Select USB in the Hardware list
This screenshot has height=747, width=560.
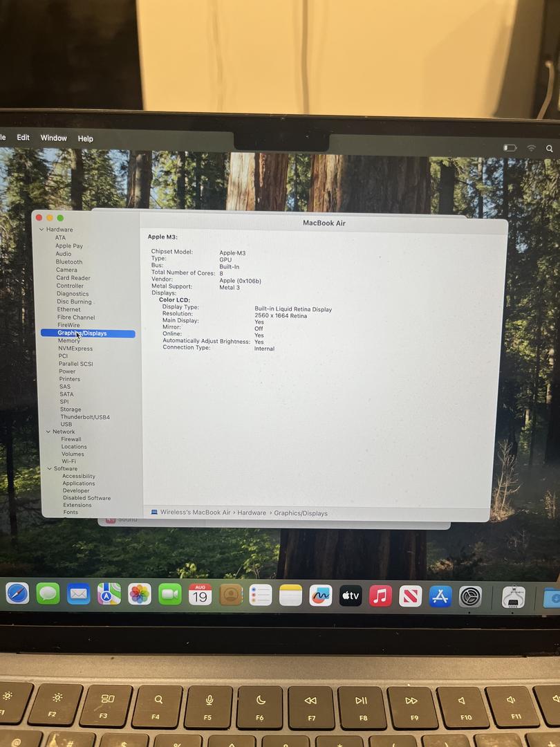[66, 424]
